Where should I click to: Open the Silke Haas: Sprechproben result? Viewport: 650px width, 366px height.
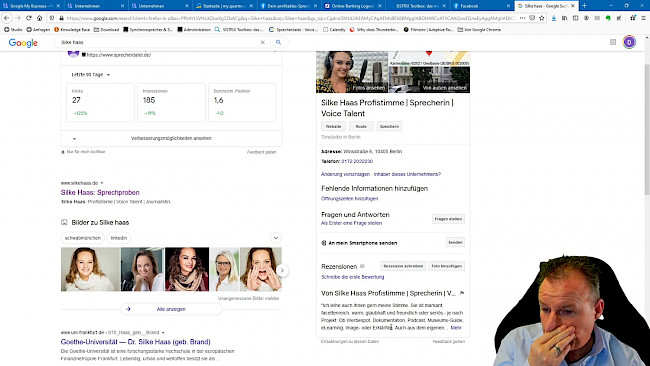click(100, 192)
